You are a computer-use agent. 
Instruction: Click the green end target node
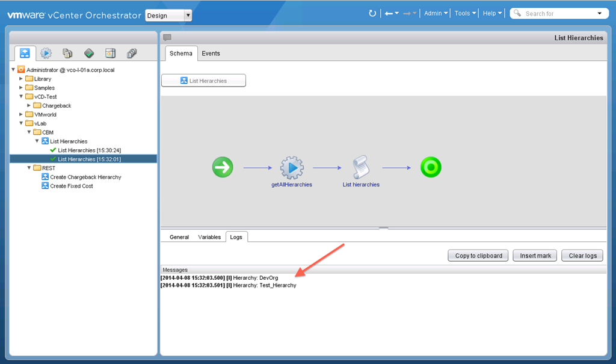(x=431, y=167)
